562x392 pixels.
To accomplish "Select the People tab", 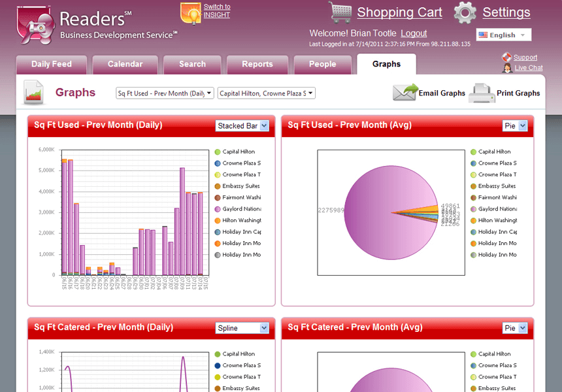I will (x=323, y=65).
